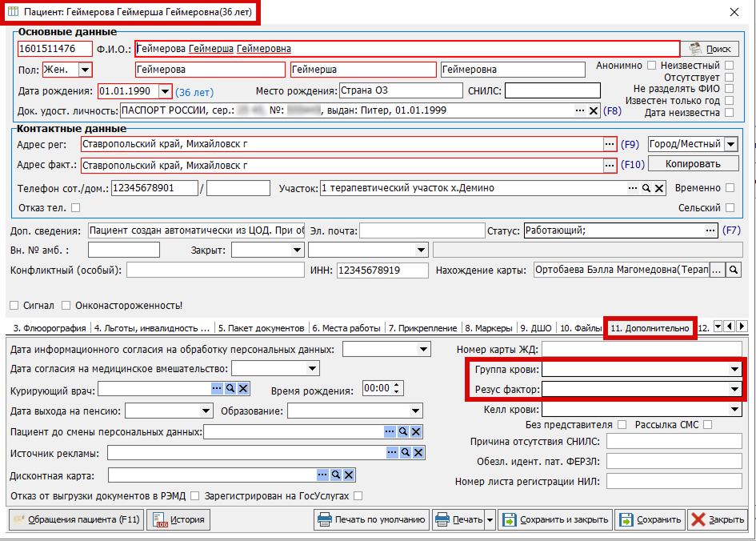Enable Рассылка СМС checkbox
This screenshot has width=756, height=541.
pos(707,424)
